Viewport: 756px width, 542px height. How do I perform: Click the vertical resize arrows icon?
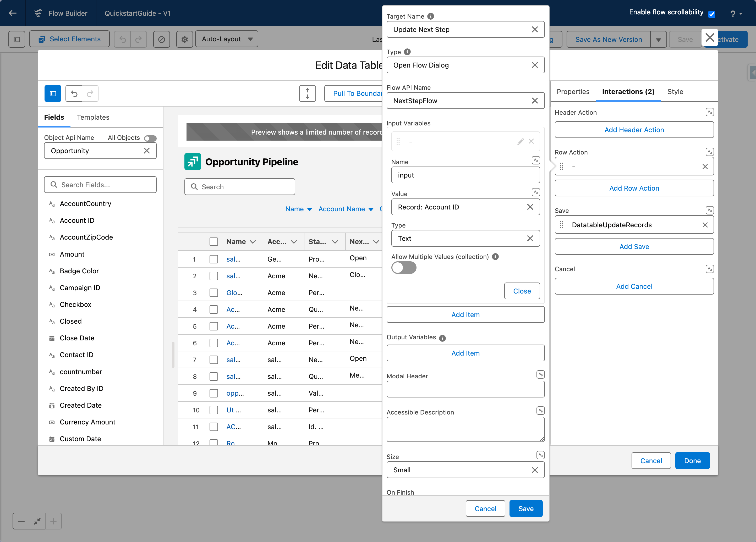coord(307,94)
